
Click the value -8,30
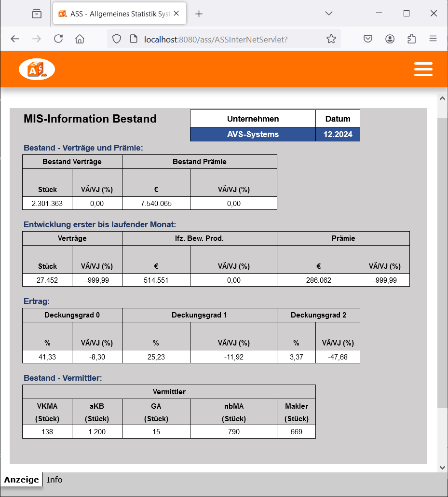point(97,357)
